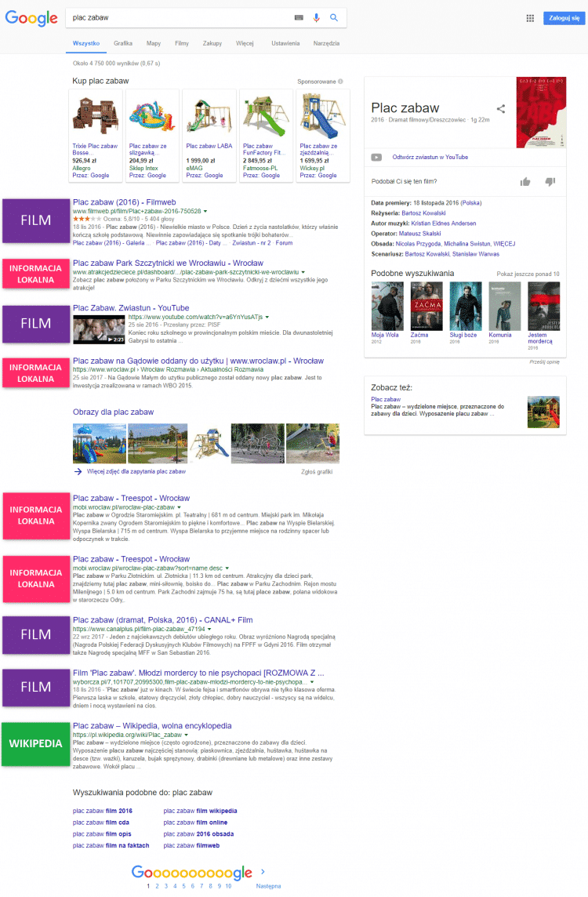Open first playground image in Obrazy row
This screenshot has width=588, height=897.
[100, 443]
